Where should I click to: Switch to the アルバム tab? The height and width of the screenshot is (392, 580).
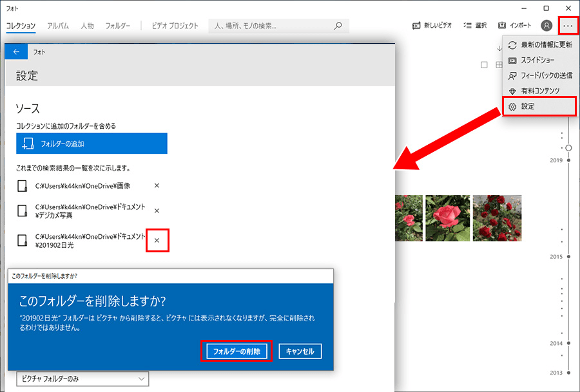point(59,26)
